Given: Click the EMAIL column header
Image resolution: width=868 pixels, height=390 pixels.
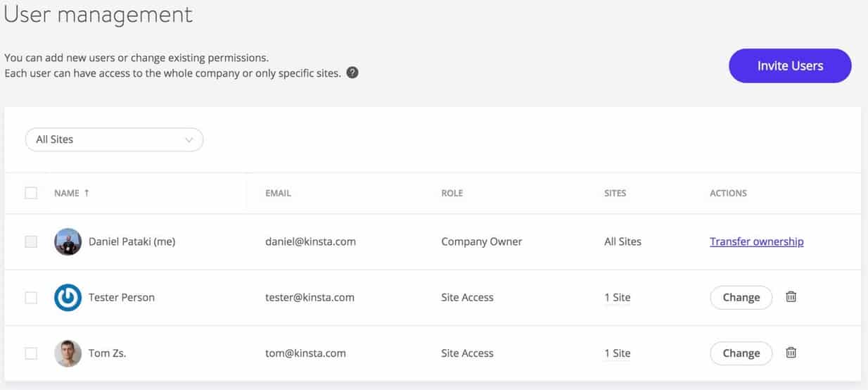Looking at the screenshot, I should point(278,193).
